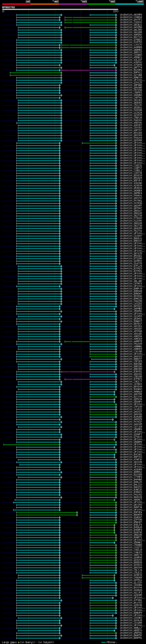Click label UniRef100_B6KNY5
The width and height of the screenshot is (146, 644).
point(131,515)
